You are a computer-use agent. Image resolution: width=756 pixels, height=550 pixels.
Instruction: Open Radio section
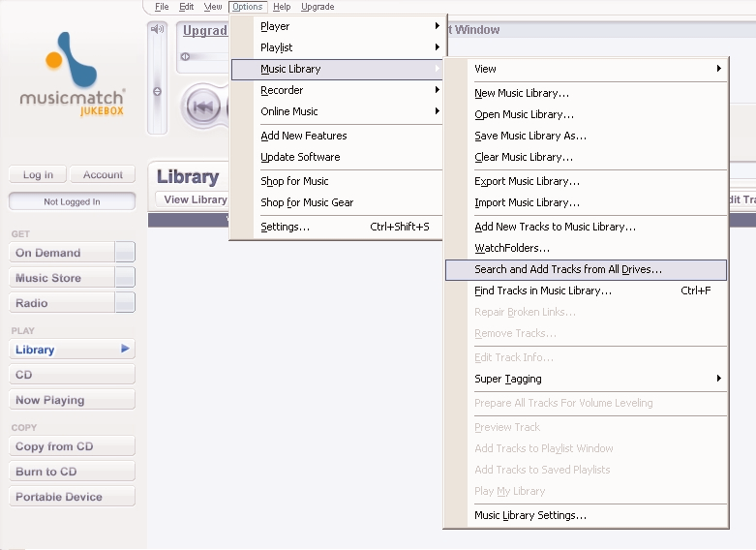[x=62, y=302]
